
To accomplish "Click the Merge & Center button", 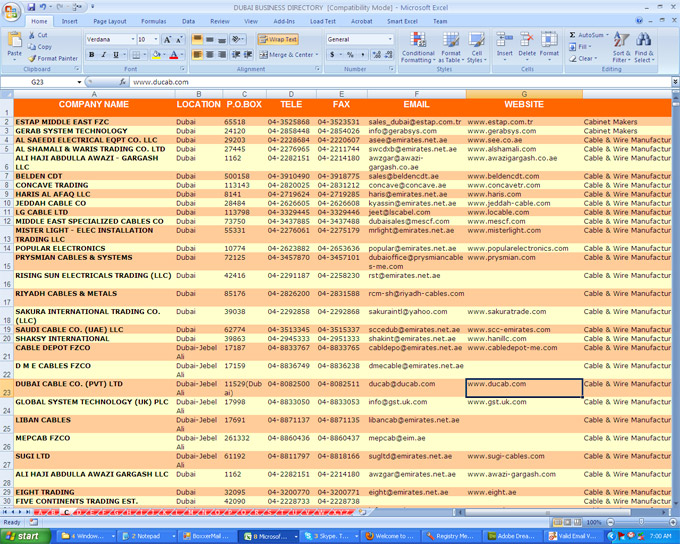I will [x=283, y=55].
